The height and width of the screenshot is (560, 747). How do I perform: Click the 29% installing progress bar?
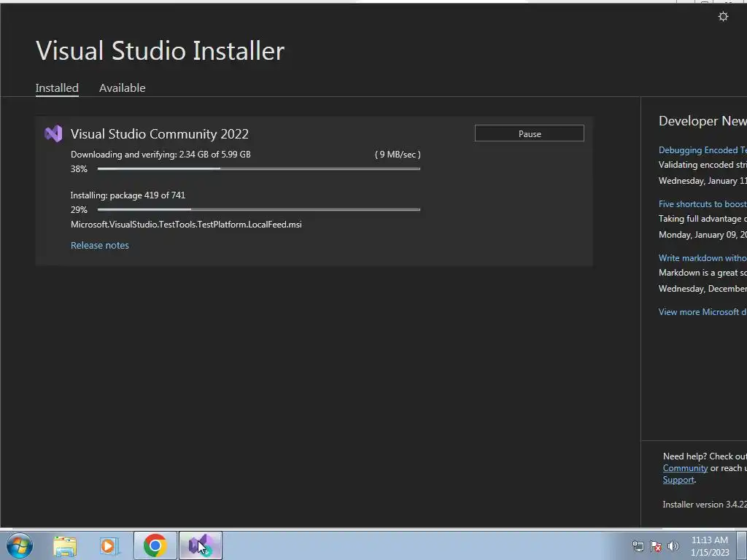(259, 209)
